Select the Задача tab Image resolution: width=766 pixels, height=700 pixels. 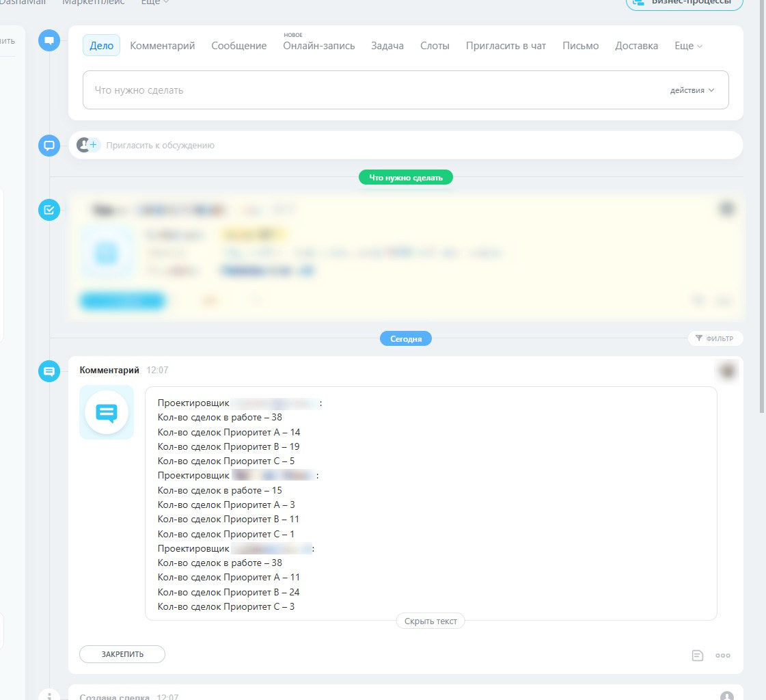coord(387,46)
